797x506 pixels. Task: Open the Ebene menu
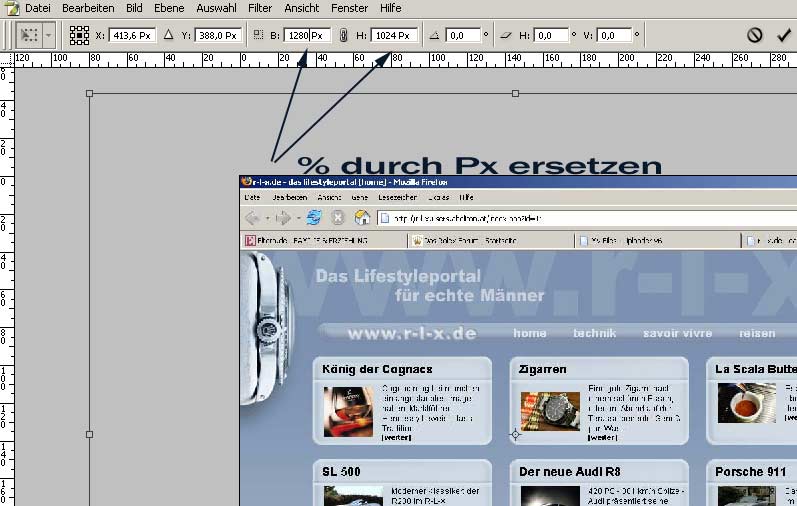pyautogui.click(x=169, y=8)
